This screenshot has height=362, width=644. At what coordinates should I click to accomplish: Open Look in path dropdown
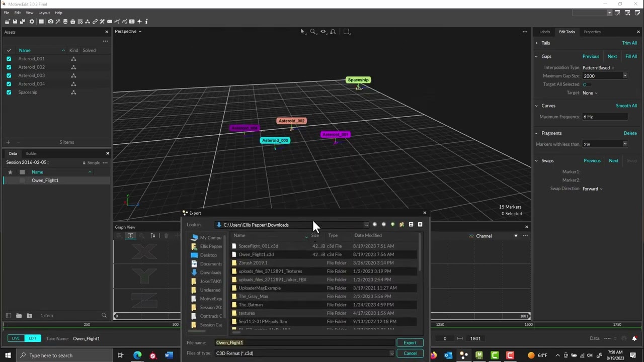[366, 225]
